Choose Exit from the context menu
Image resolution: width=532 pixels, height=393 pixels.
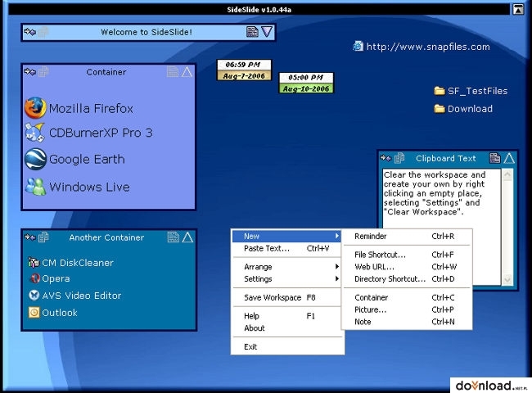coord(286,346)
